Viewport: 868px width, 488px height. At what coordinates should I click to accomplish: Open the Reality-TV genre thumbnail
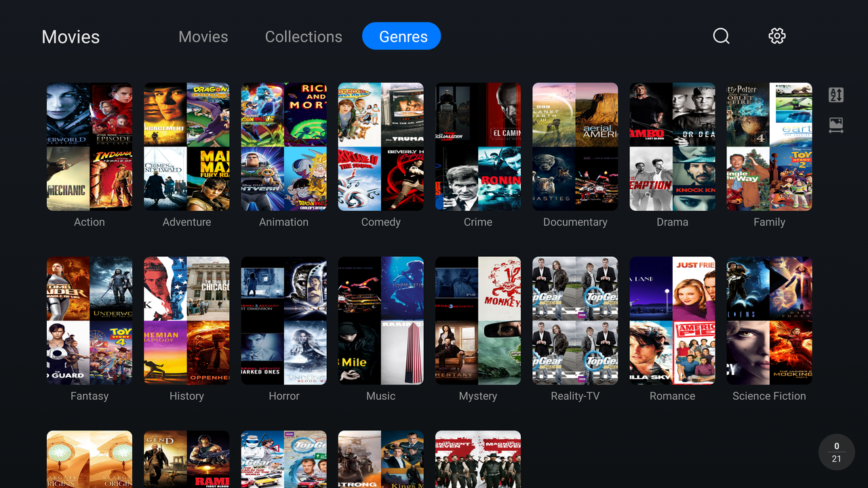pos(575,321)
